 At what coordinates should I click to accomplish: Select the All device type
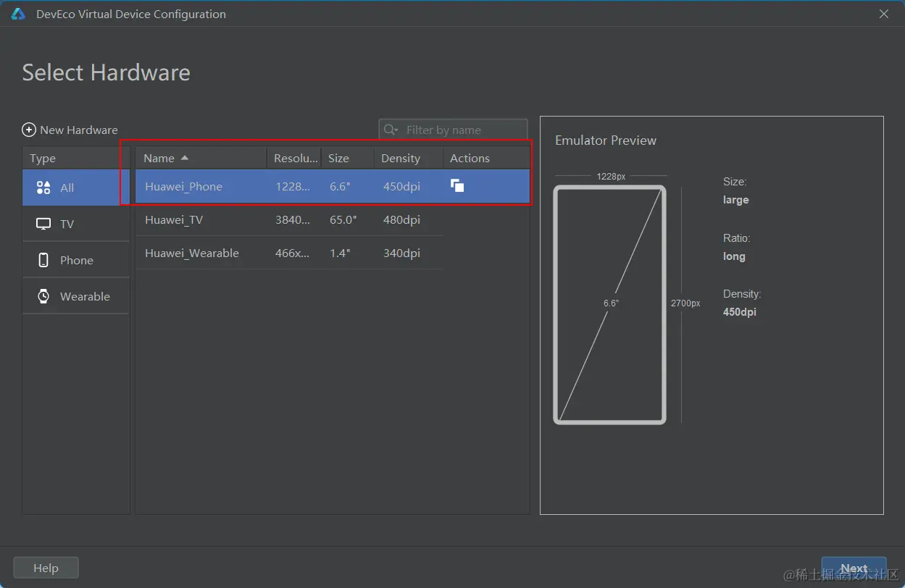tap(76, 188)
